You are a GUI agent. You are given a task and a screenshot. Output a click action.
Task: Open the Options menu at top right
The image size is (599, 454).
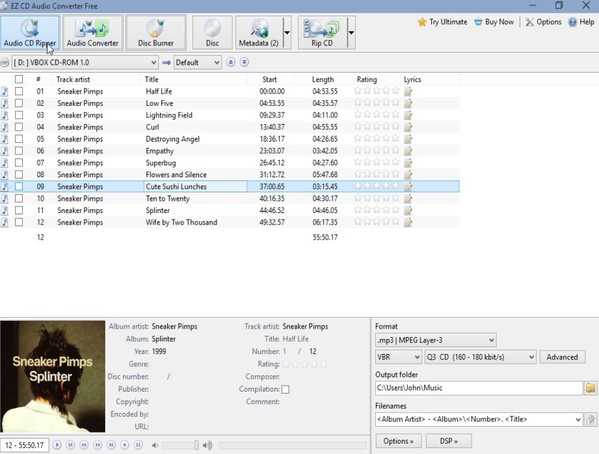[543, 22]
